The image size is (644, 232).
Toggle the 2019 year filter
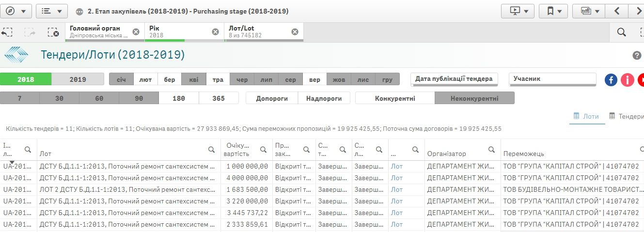tap(78, 79)
